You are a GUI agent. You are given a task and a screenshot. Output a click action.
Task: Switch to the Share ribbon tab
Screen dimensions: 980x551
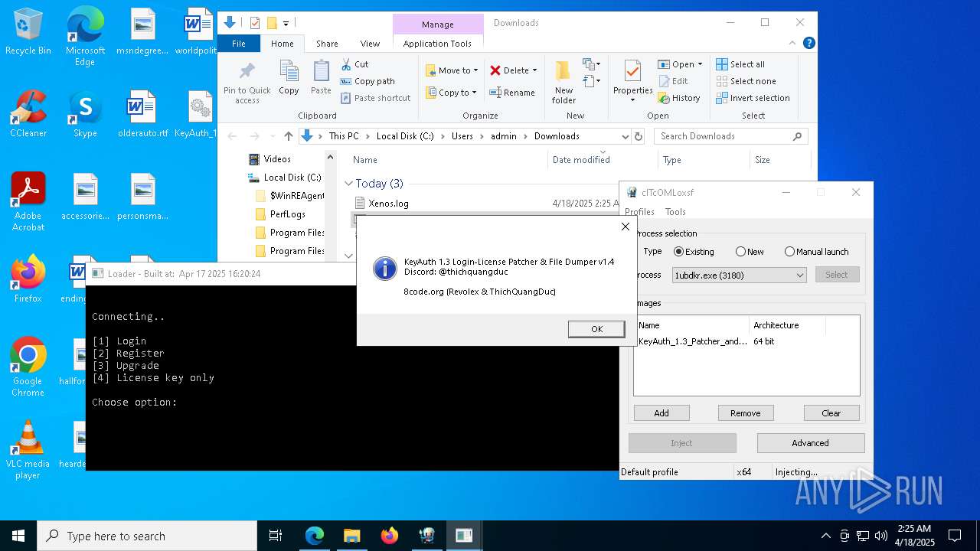(x=327, y=44)
